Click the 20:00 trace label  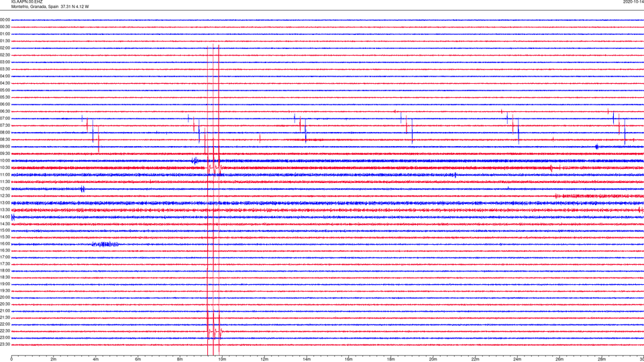(x=5, y=298)
